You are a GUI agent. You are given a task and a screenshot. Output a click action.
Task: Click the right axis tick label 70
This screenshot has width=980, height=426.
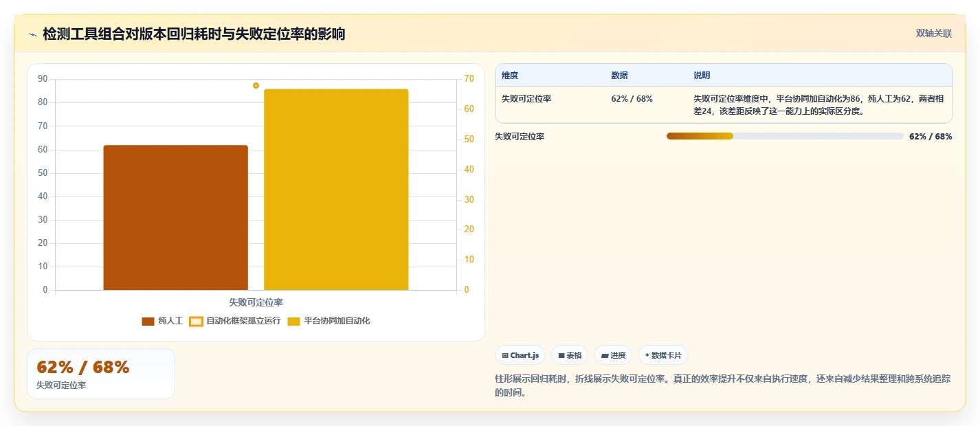[469, 79]
